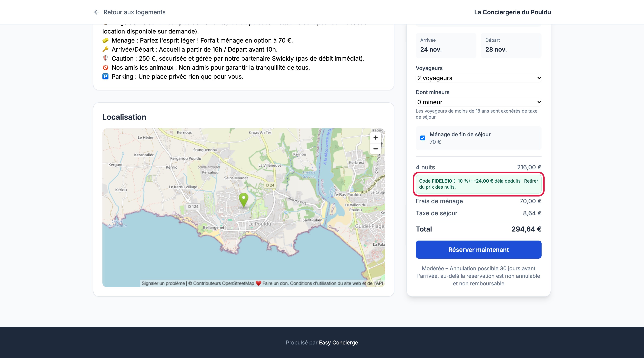Screen dimensions: 644x358
Task: Click the blue P parking emoji
Action: (x=105, y=76)
